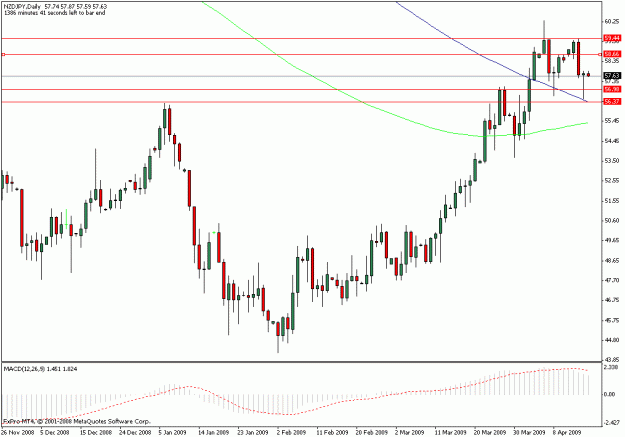
Task: Select the red 56.37 price level tag
Action: pyautogui.click(x=612, y=102)
